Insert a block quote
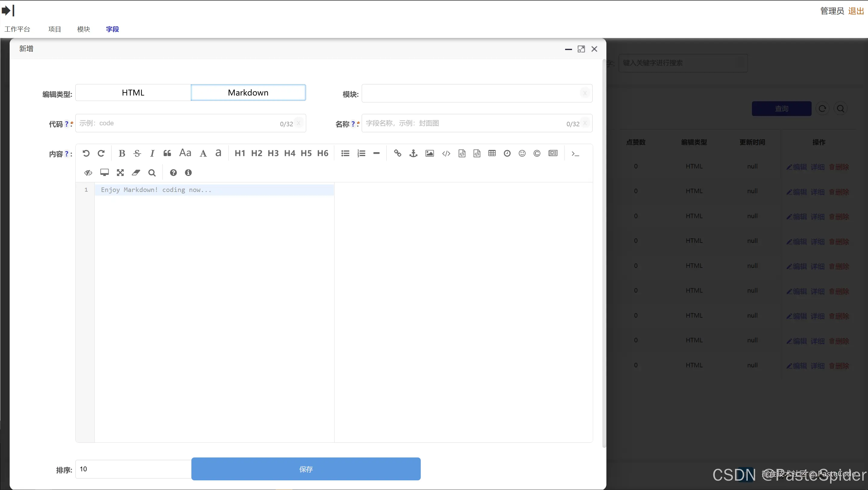Viewport: 868px width, 490px height. pyautogui.click(x=167, y=154)
